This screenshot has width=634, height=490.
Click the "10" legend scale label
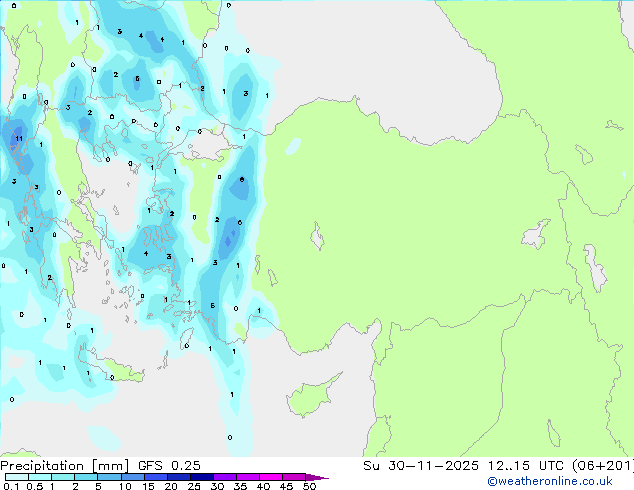[x=125, y=486]
